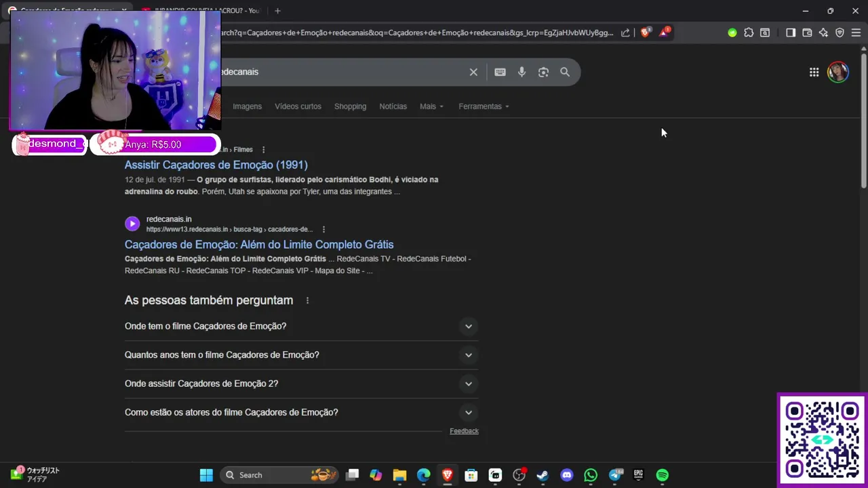Open the 'Mais' search filter dropdown
The image size is (868, 488).
(x=431, y=106)
